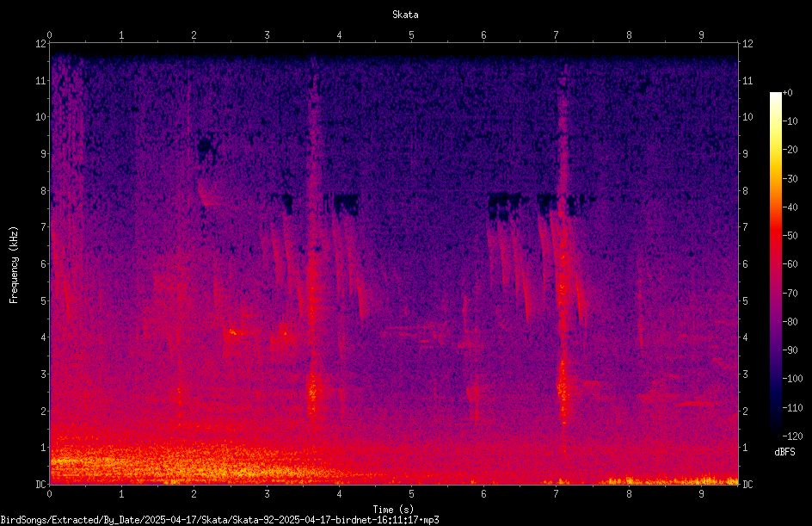Click the 2 second tick on bottom axis

[194, 494]
